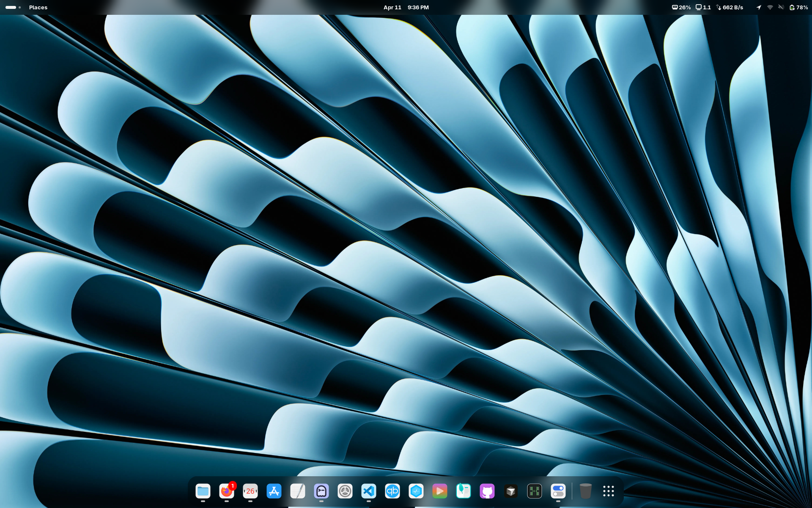The height and width of the screenshot is (508, 812).
Task: Open the Settings gear icon in dock
Action: tap(345, 491)
